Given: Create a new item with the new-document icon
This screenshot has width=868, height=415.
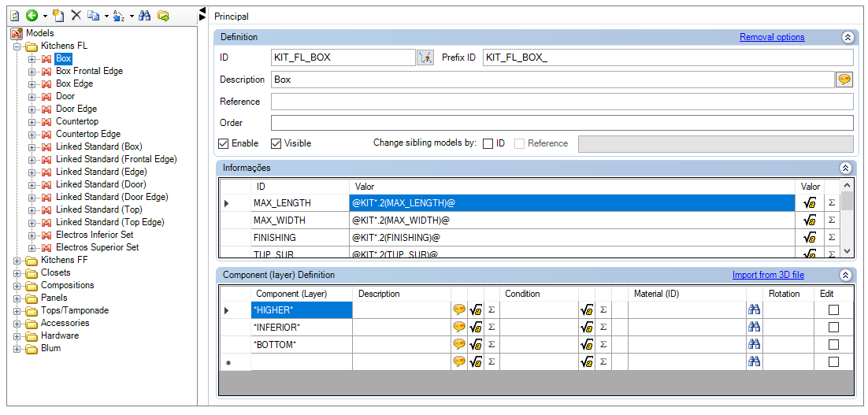Looking at the screenshot, I should 58,16.
